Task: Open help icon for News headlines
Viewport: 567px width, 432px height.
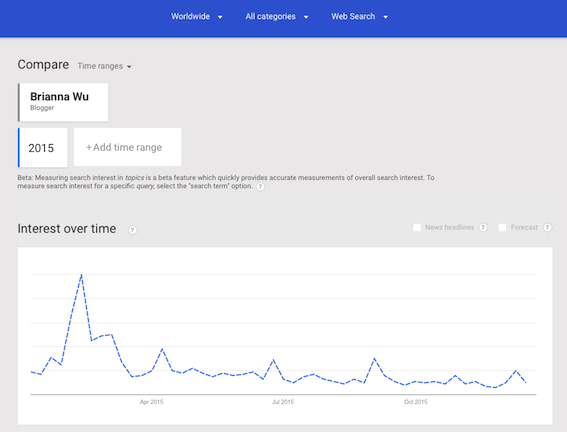Action: coord(483,227)
